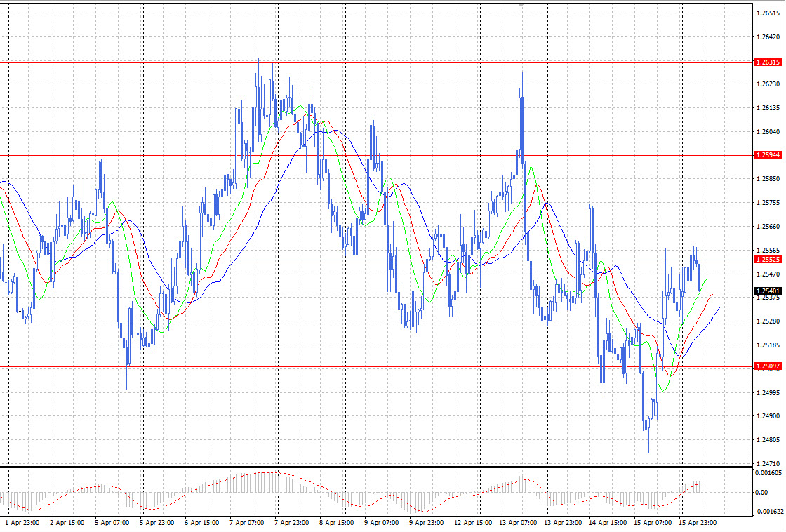Click the 5 Apr 07:00 time label
Screen dimensions: 786x532
tap(112, 522)
